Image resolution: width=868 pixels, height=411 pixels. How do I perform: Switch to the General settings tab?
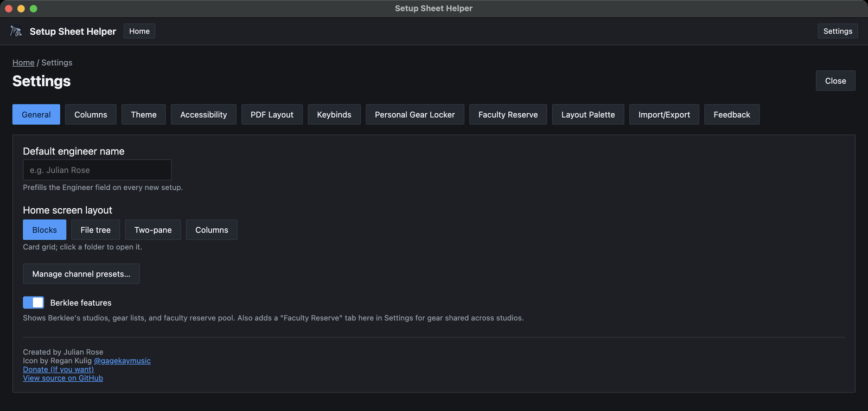[x=36, y=114]
